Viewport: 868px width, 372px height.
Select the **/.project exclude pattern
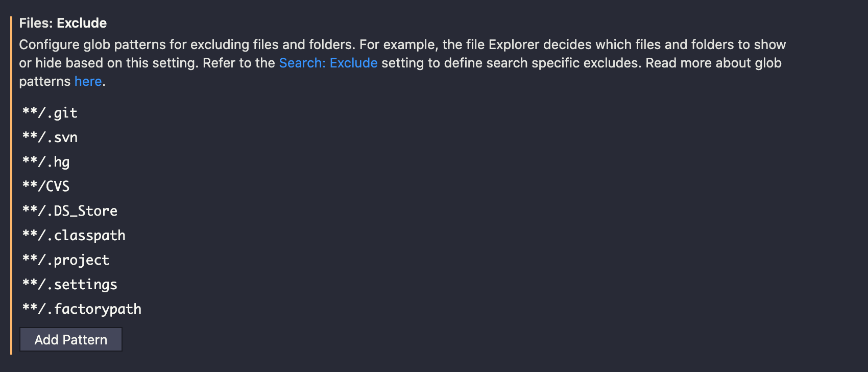pyautogui.click(x=65, y=260)
